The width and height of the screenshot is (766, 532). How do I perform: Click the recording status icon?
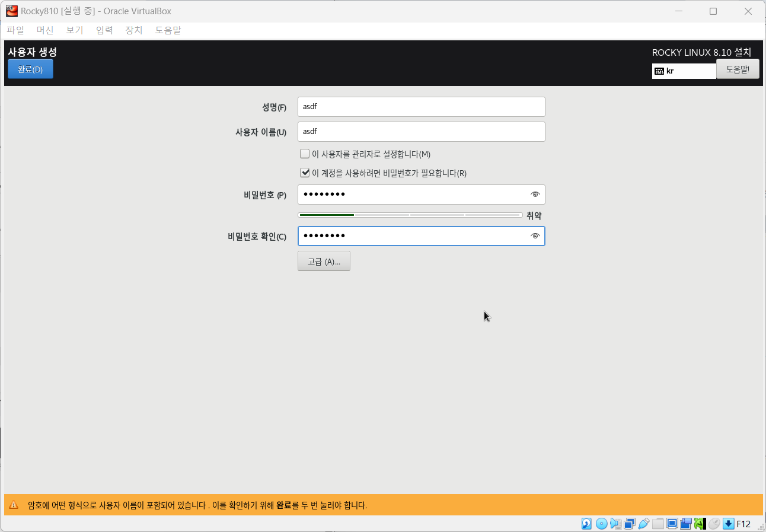(687, 524)
